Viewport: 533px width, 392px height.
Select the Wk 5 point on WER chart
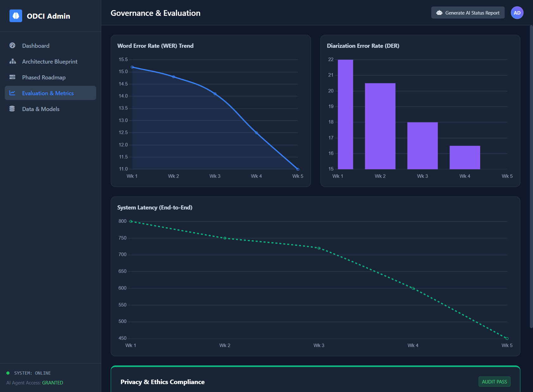pos(297,169)
